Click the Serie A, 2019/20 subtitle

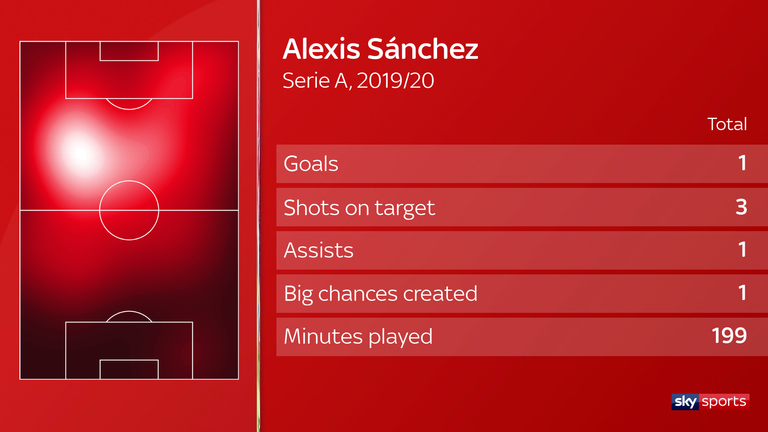[x=358, y=81]
